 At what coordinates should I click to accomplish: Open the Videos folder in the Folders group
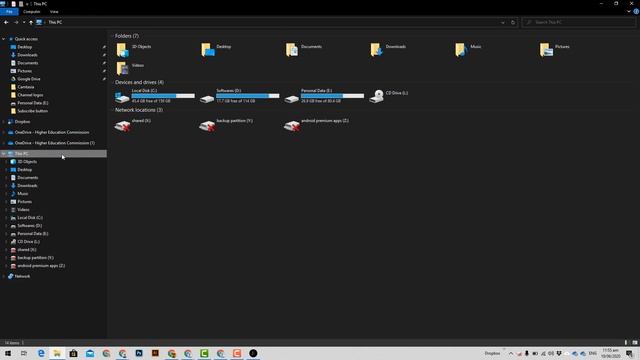pos(130,68)
